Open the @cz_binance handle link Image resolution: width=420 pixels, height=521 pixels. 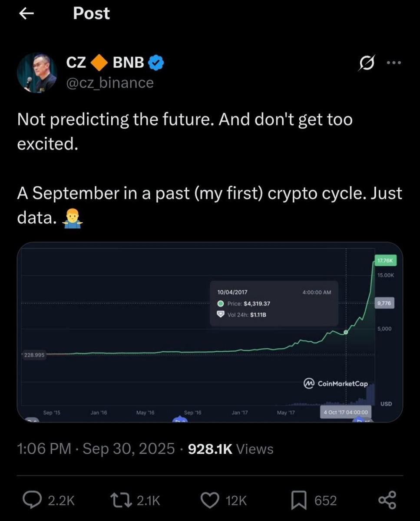pos(110,82)
